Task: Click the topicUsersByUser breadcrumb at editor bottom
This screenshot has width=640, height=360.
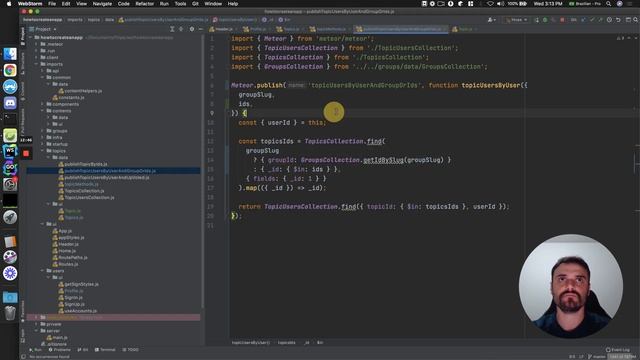Action: tap(251, 342)
